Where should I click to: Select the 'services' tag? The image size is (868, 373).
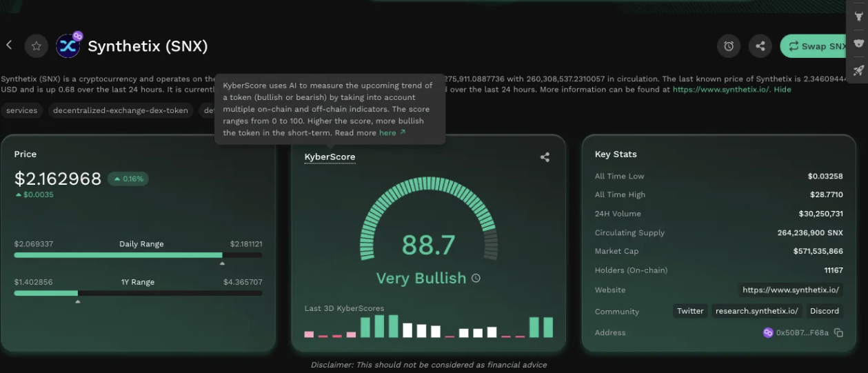click(x=22, y=110)
